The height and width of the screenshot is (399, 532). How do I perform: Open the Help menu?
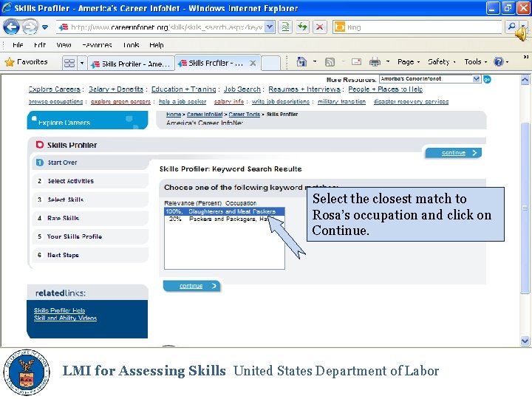coord(157,45)
